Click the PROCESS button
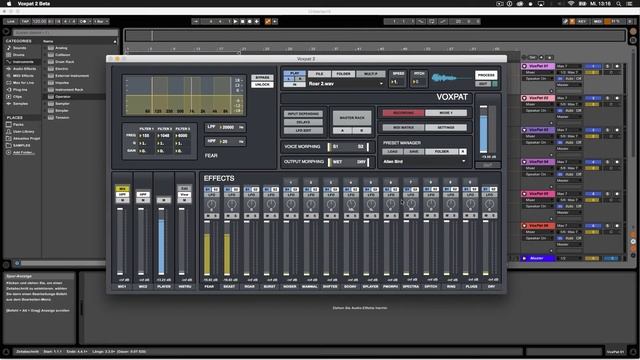 click(x=486, y=76)
